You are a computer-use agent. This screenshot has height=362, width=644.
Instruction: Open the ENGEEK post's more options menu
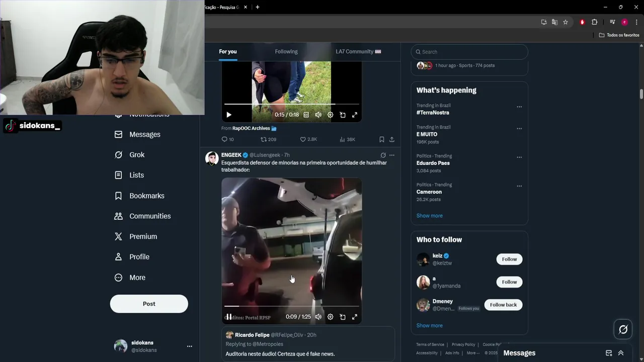coord(392,155)
